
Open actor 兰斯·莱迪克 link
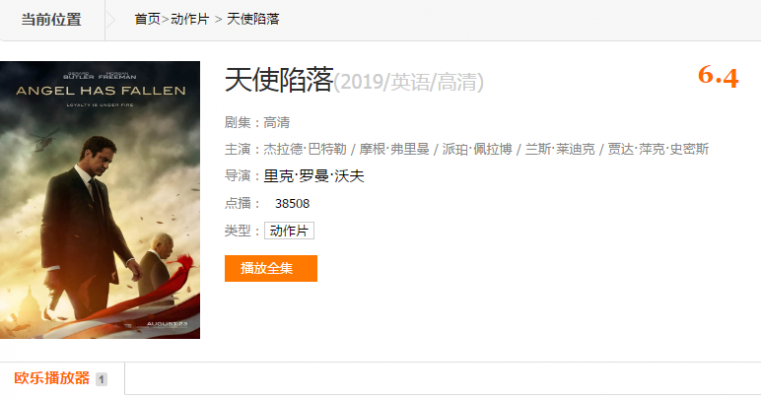point(560,149)
